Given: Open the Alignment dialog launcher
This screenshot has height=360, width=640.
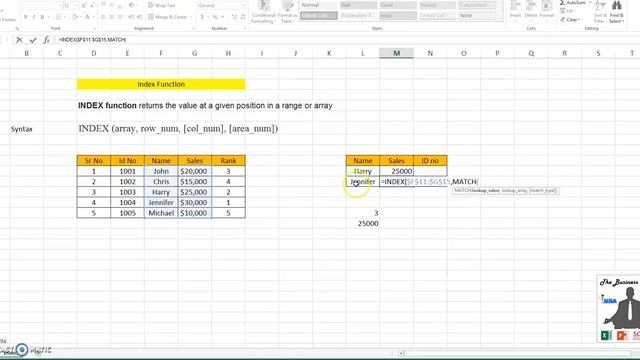Looking at the screenshot, I should coord(193,29).
